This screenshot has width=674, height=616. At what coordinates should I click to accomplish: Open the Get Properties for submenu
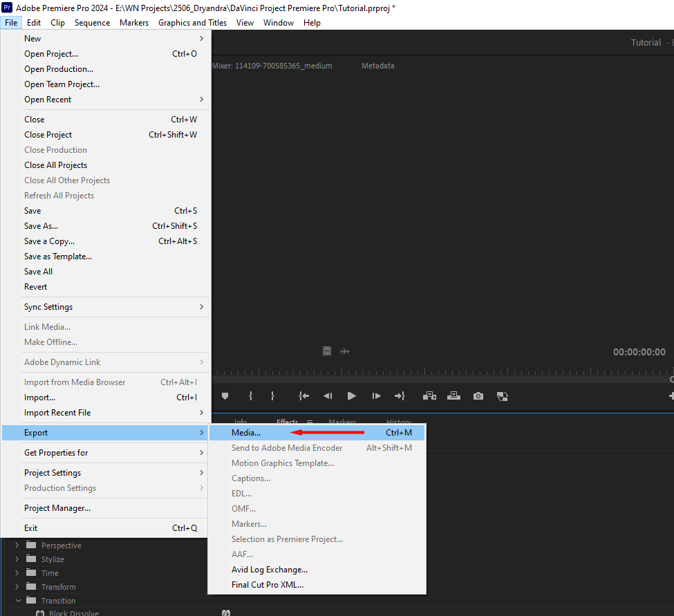105,453
